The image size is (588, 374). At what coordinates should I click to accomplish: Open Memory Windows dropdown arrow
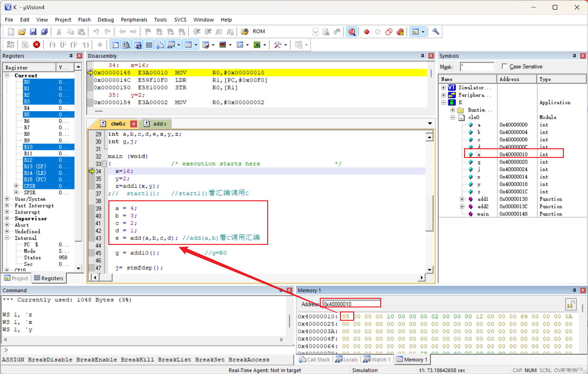196,45
